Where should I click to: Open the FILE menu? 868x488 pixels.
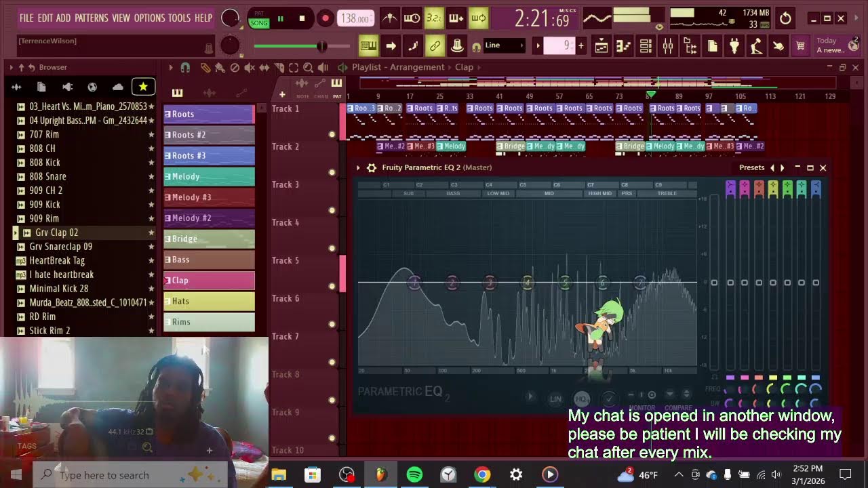point(26,18)
